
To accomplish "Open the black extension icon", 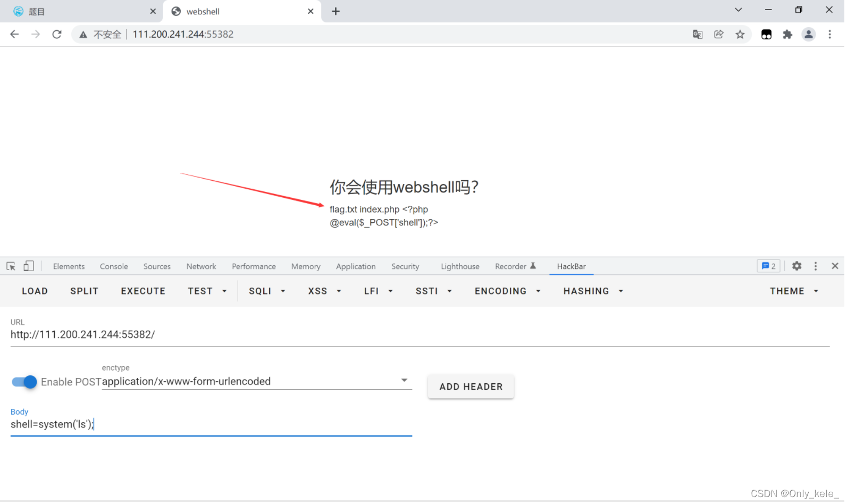I will pos(766,35).
